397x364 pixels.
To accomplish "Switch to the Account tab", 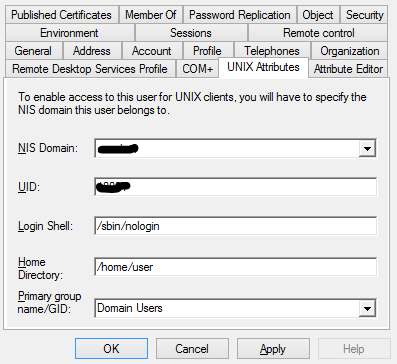I will click(152, 51).
